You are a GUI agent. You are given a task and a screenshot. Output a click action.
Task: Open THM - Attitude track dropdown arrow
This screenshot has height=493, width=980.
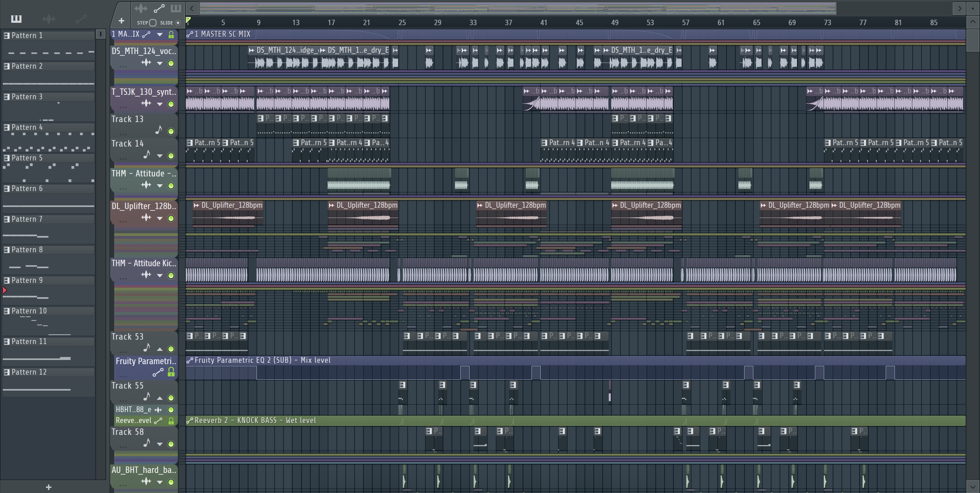click(x=160, y=186)
